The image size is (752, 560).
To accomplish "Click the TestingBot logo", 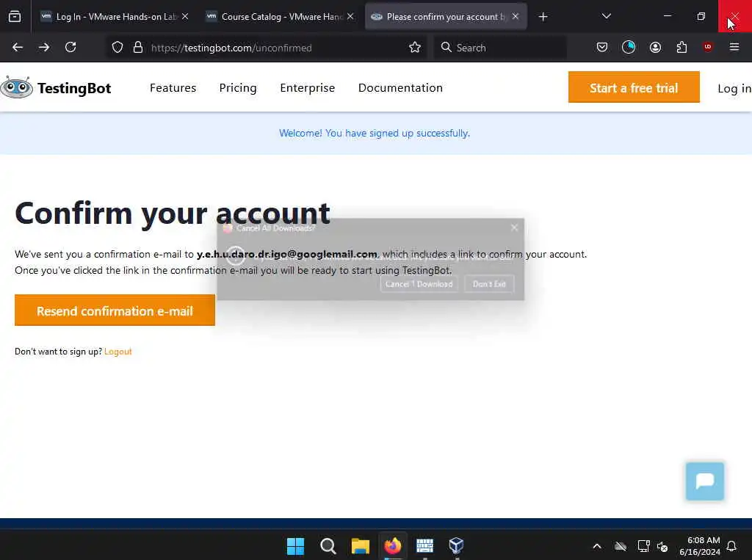I will tap(56, 88).
